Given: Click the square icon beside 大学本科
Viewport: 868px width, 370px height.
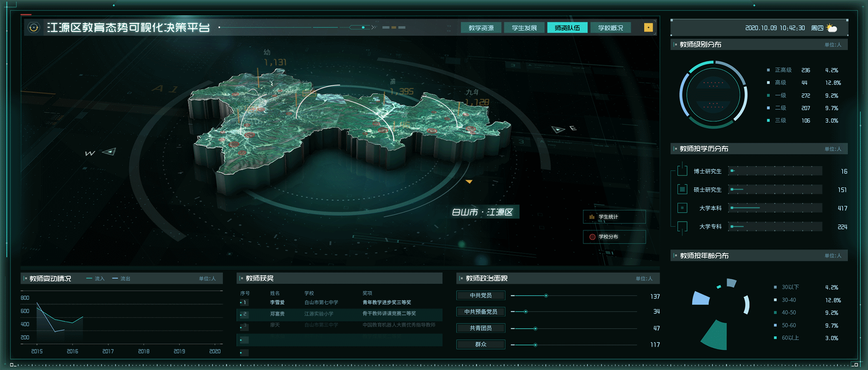Looking at the screenshot, I should [x=682, y=208].
